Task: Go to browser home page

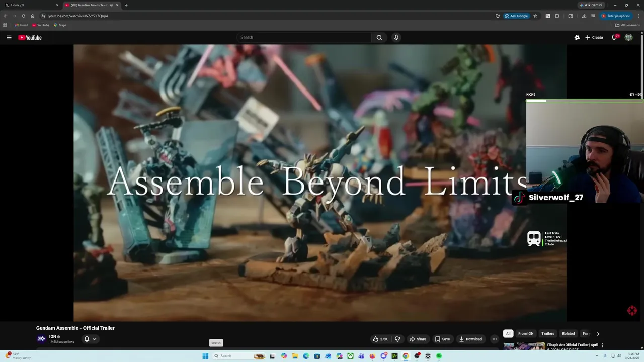Action: click(x=33, y=16)
